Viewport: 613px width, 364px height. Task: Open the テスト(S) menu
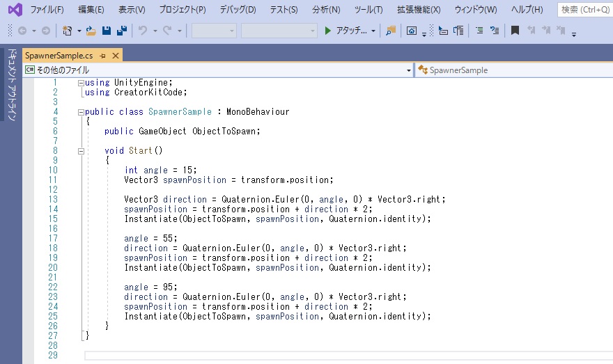(x=284, y=9)
